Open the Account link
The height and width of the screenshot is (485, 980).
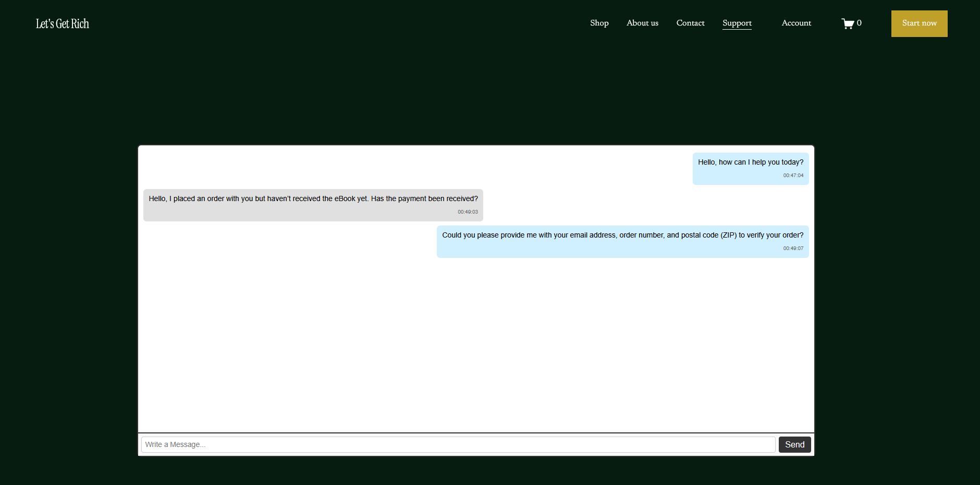coord(797,23)
